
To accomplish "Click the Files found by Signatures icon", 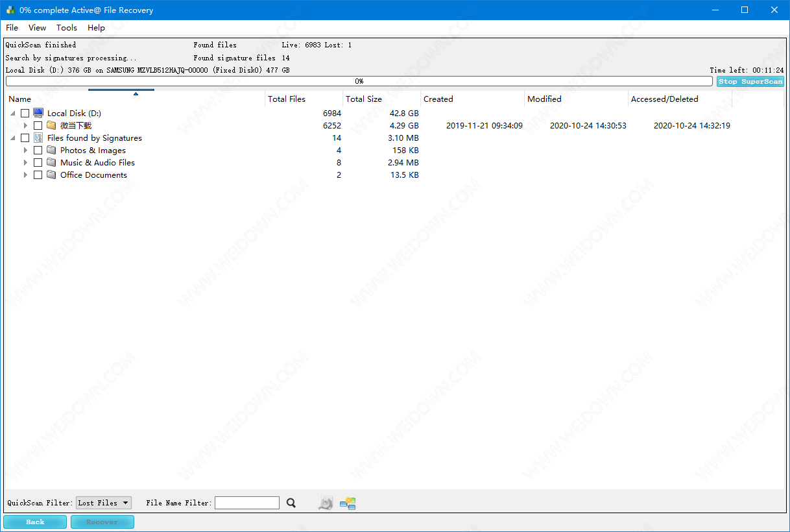I will coord(38,138).
